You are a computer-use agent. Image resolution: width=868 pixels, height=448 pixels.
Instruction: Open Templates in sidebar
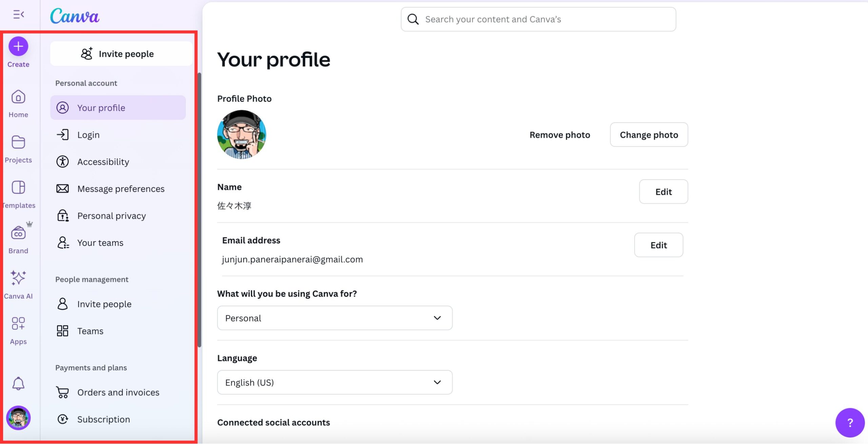(18, 195)
